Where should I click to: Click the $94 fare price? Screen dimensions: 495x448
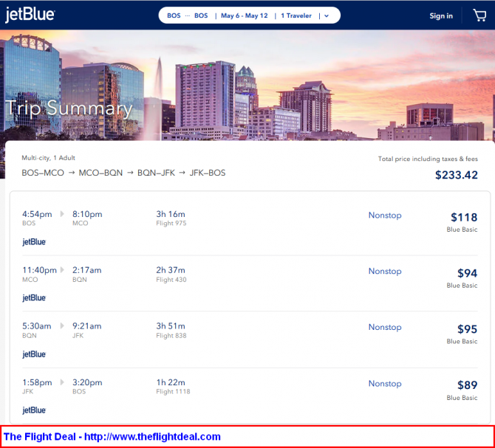[467, 273]
